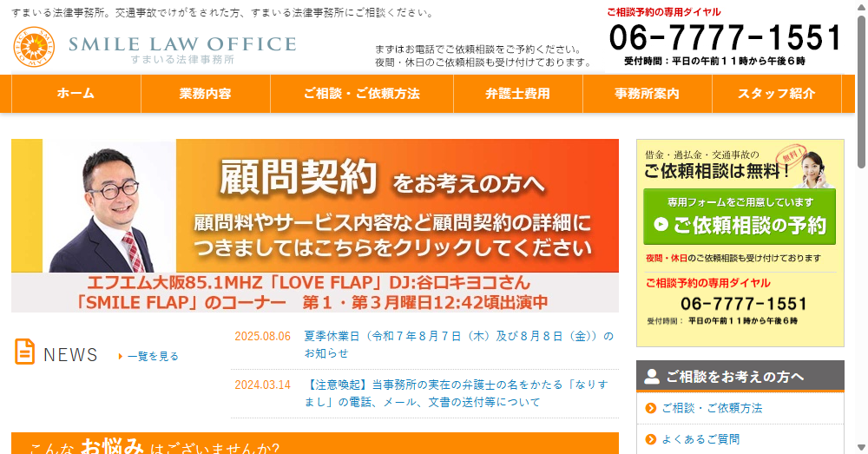The height and width of the screenshot is (454, 868).
Task: Click the arrow icon beside よくあるご質問
Action: coord(651,439)
